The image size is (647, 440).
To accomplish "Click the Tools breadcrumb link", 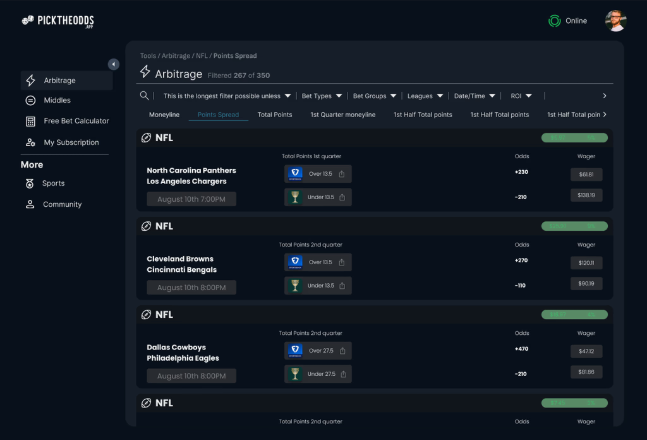I will pos(148,56).
